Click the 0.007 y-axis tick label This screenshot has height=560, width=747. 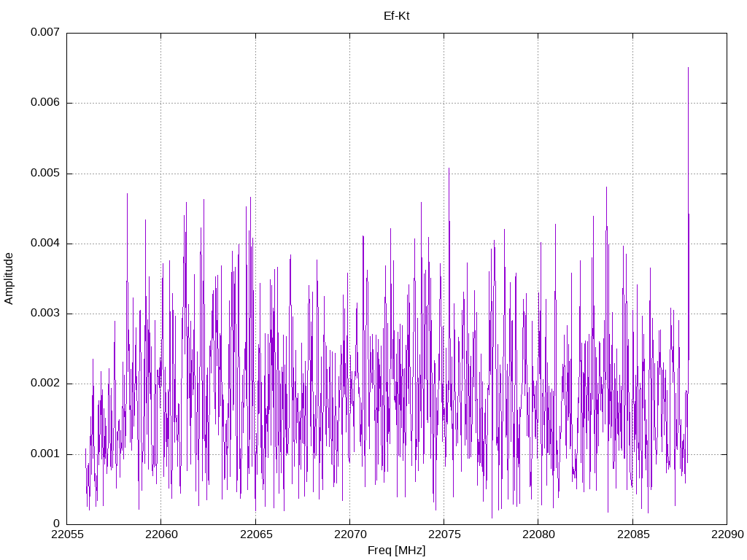[x=44, y=33]
